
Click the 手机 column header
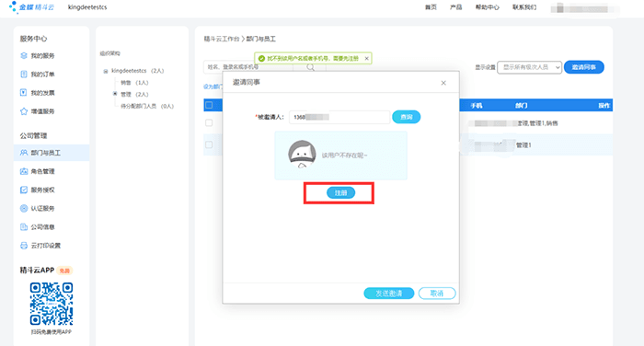477,106
